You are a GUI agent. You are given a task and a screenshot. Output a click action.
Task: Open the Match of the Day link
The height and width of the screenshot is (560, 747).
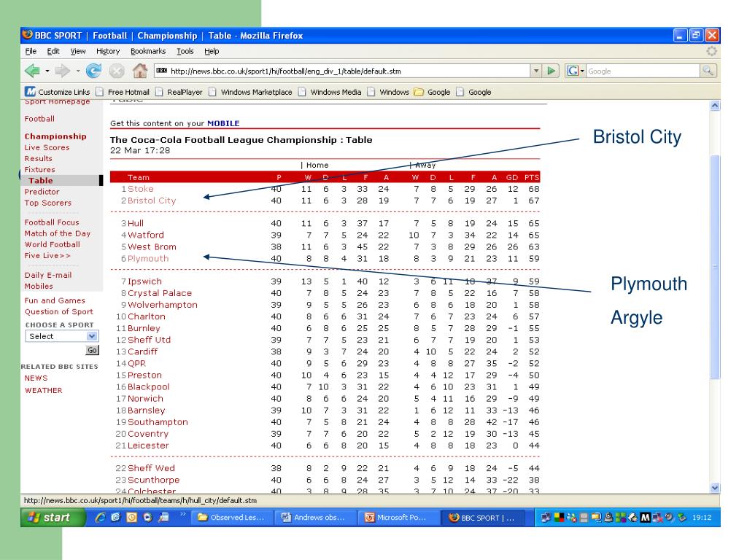click(x=57, y=233)
